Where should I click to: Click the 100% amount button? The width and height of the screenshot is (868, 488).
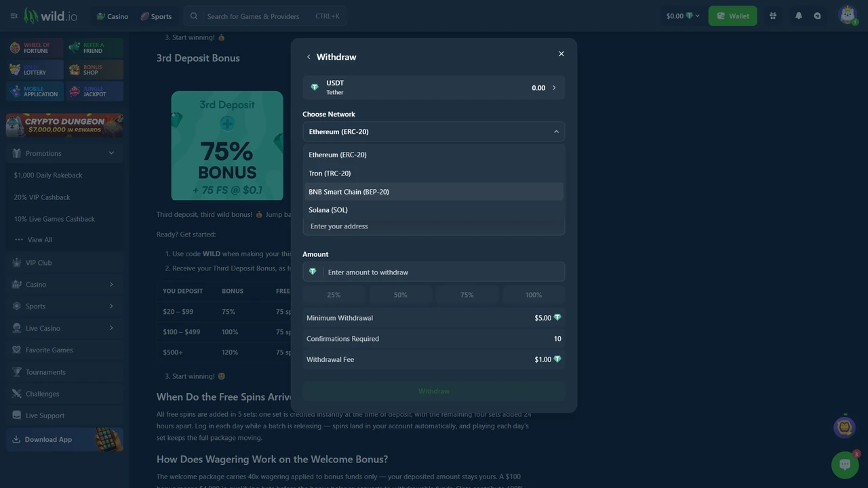point(534,295)
